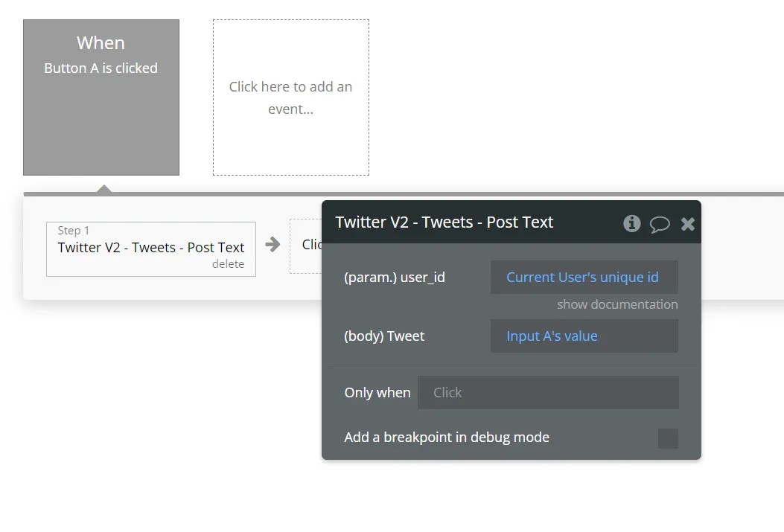Select the 'When Button A is clicked' event

tap(101, 97)
